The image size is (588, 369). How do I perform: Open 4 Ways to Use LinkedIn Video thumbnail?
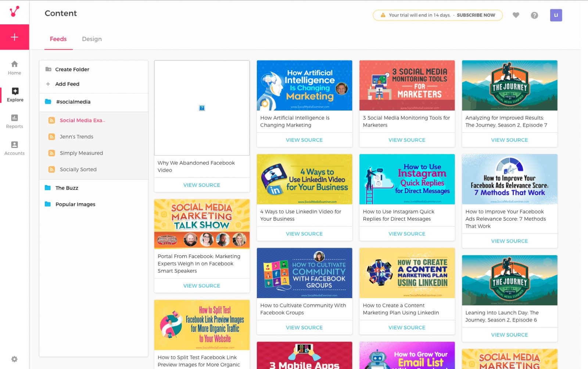[x=304, y=179]
